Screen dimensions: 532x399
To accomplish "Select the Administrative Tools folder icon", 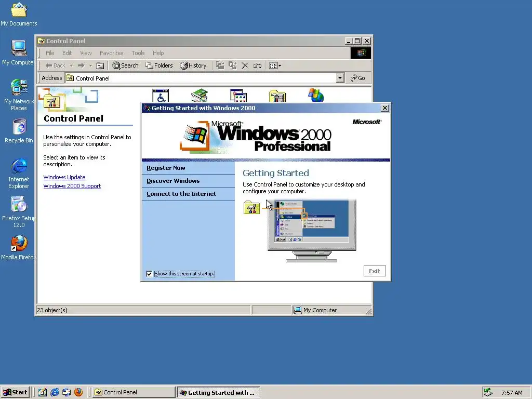I will pos(277,96).
